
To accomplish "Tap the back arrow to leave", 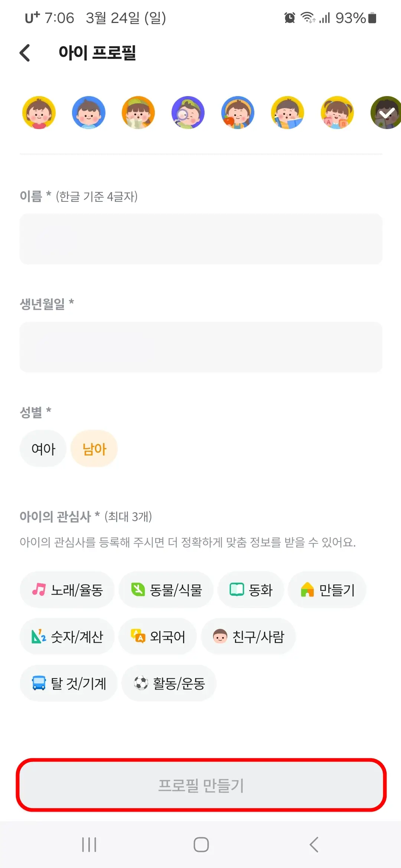I will (25, 53).
